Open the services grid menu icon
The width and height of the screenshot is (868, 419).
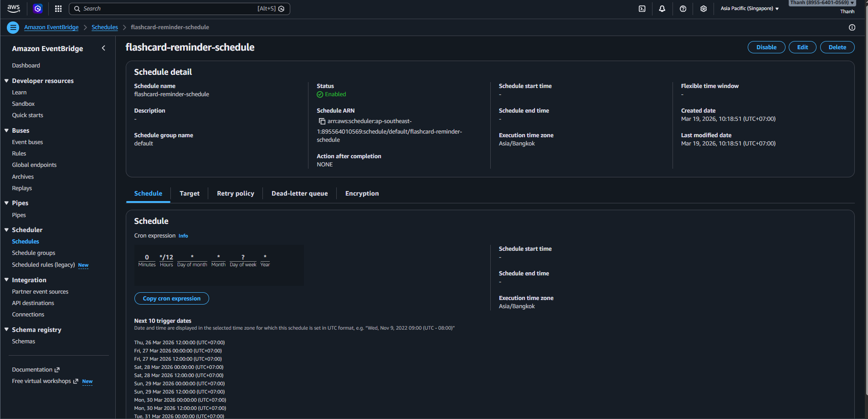[x=58, y=9]
